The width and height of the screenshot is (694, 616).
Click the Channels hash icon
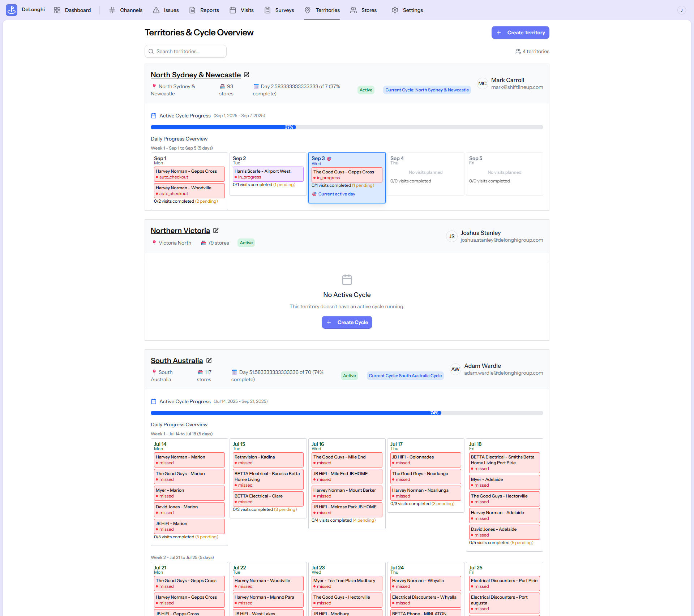pyautogui.click(x=112, y=10)
